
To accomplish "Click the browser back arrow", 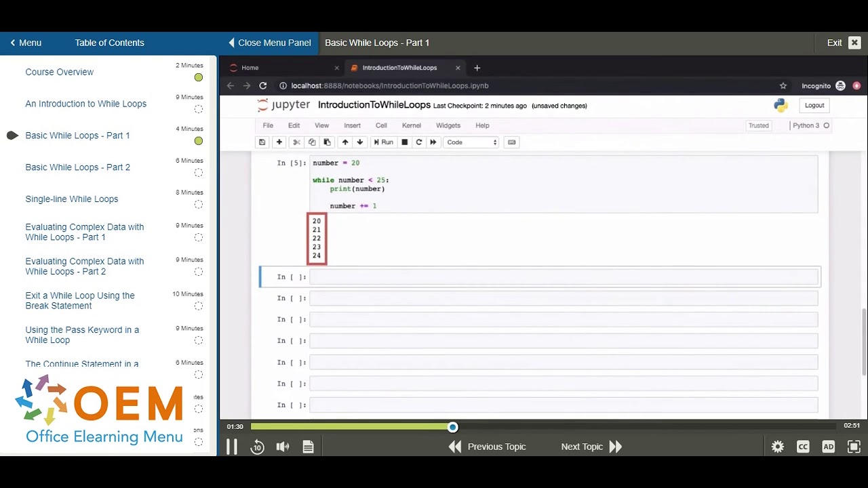I will [x=231, y=85].
